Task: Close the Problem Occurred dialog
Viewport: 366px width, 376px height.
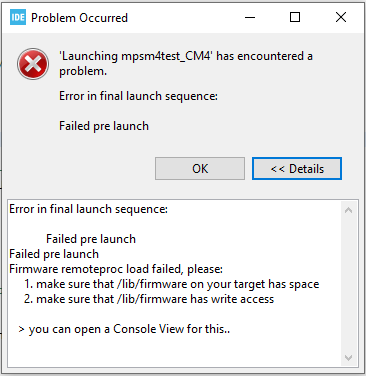Action: tap(341, 17)
